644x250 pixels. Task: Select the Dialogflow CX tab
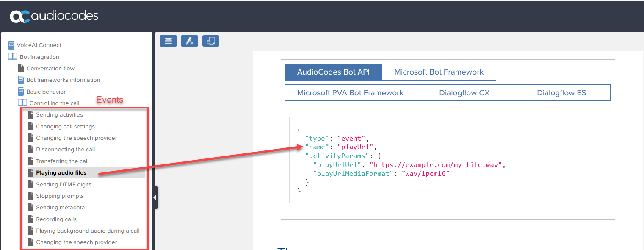(464, 93)
